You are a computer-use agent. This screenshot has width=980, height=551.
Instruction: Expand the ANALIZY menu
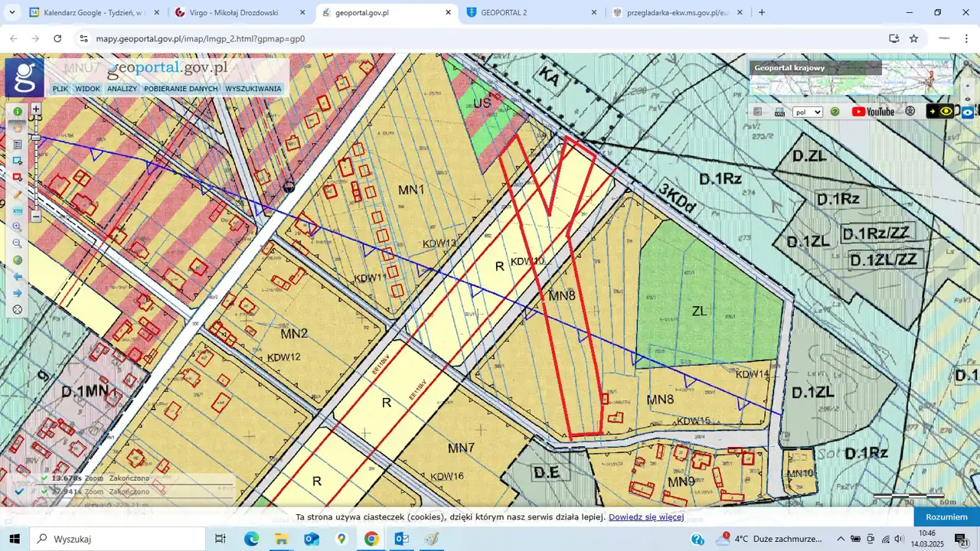(x=122, y=89)
